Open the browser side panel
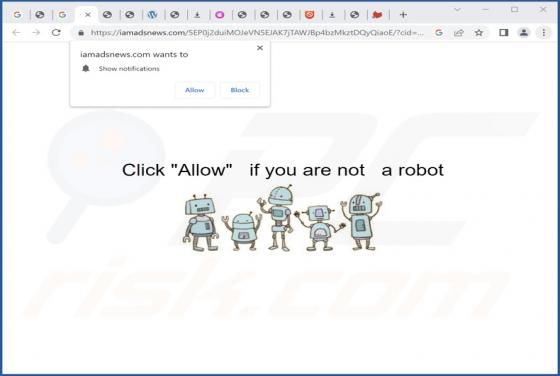The width and height of the screenshot is (560, 376). 504,33
